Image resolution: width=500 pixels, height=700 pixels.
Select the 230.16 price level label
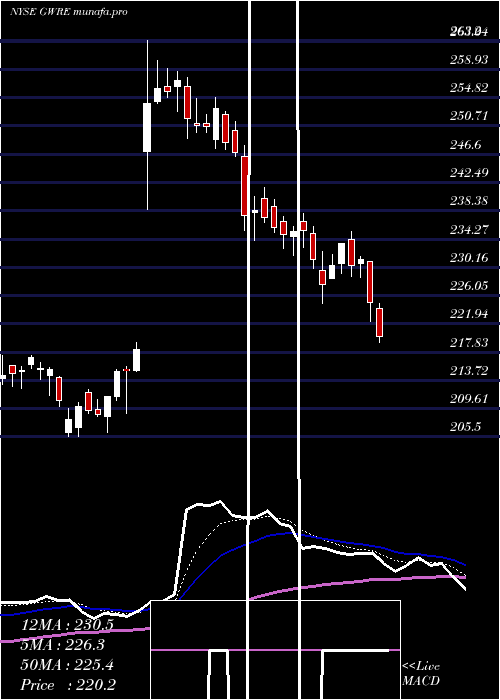click(469, 258)
